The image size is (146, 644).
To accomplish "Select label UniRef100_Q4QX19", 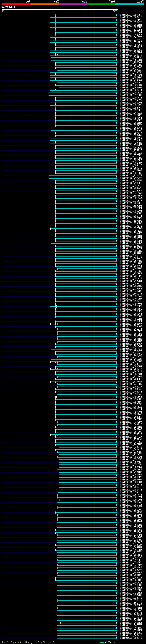I will pos(131,354).
